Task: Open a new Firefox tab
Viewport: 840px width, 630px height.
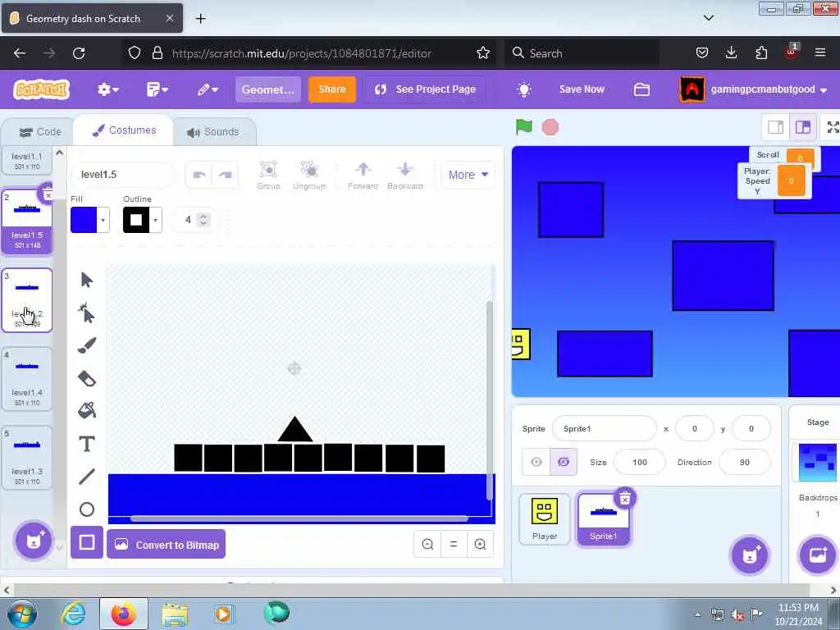Action: [x=200, y=19]
